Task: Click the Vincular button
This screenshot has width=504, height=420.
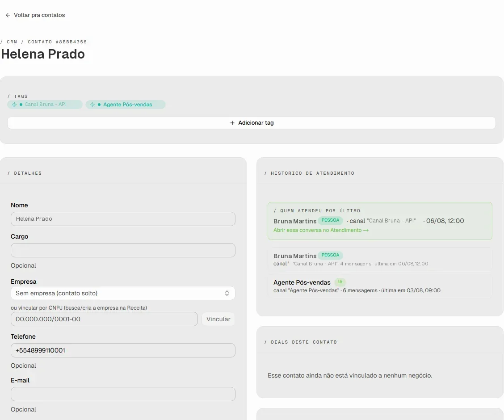Action: click(x=218, y=319)
